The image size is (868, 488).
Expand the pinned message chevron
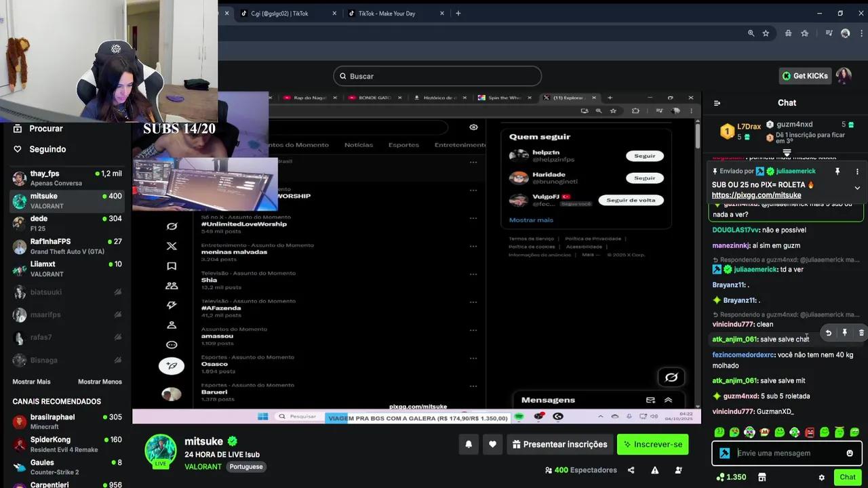click(x=857, y=188)
